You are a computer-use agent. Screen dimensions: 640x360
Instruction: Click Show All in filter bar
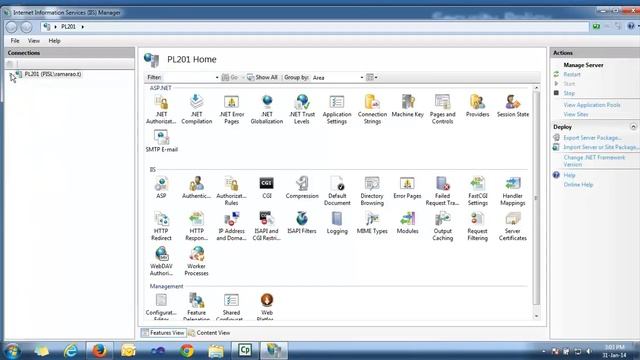262,77
